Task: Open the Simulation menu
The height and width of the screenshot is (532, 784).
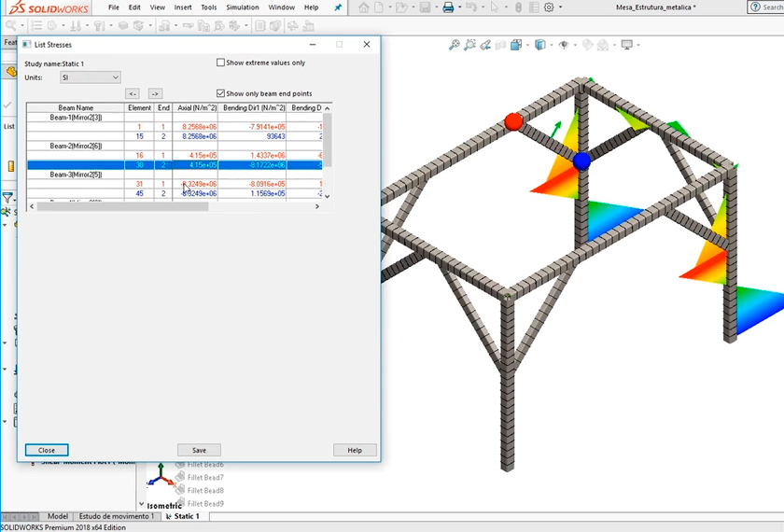Action: click(x=243, y=7)
